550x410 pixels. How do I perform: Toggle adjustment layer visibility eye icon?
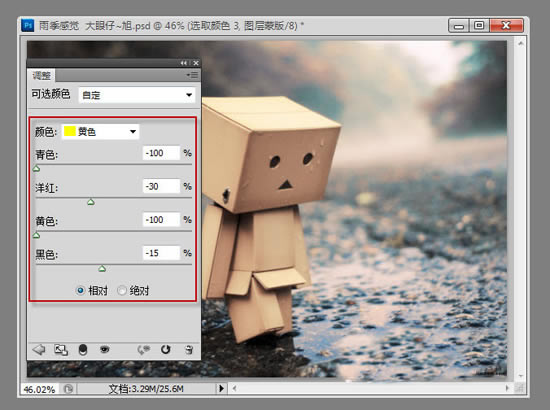tap(105, 349)
